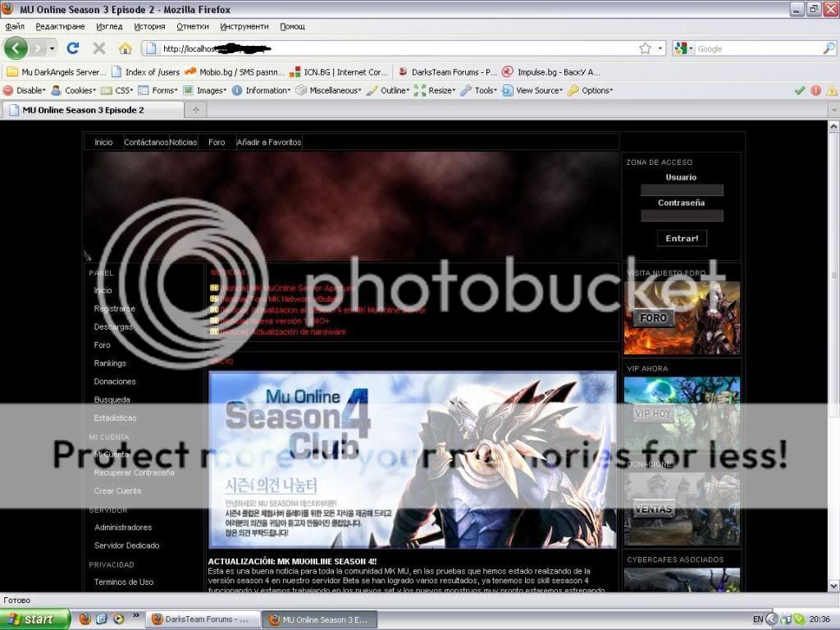Open the Tools developer toolbar menu
Screen dimensions: 840x630
coord(479,90)
